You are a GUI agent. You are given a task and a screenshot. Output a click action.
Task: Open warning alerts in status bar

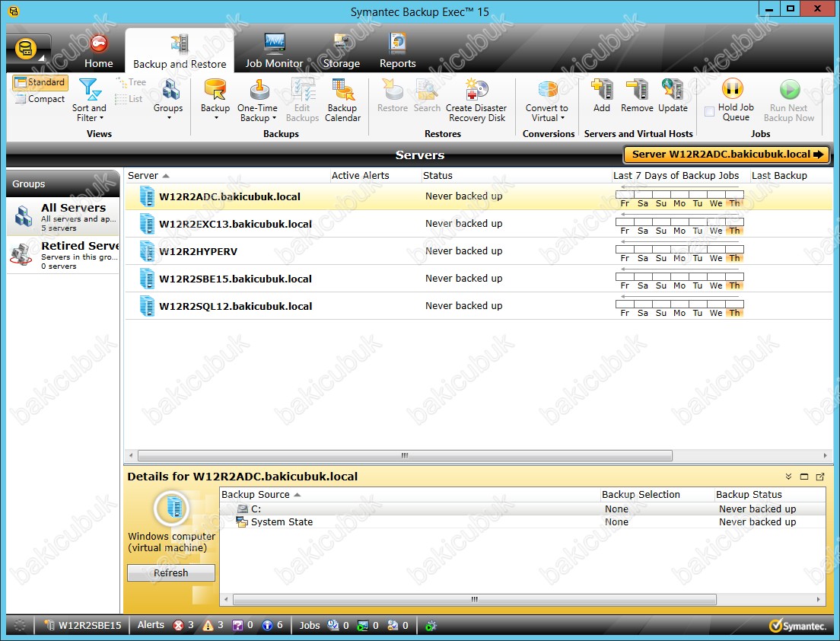(x=213, y=625)
